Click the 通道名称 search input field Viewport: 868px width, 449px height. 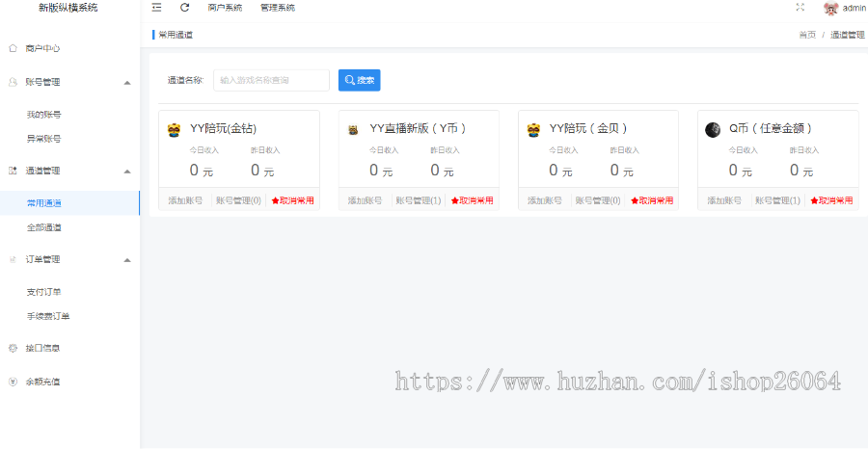pyautogui.click(x=271, y=80)
